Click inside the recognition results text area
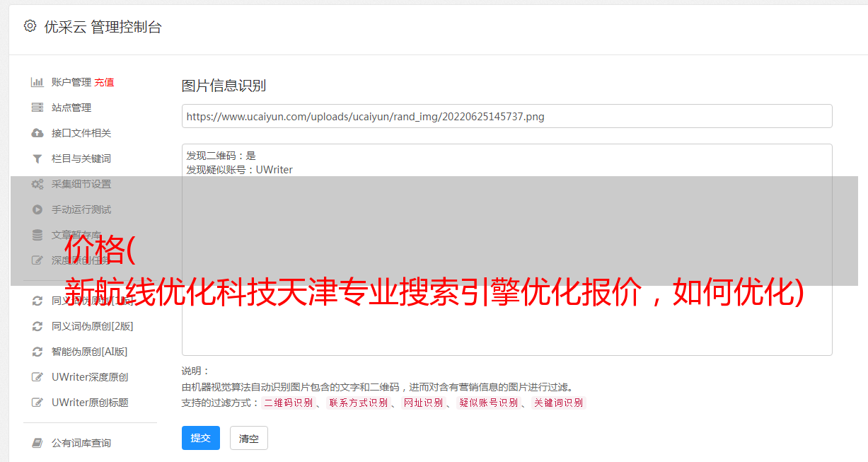868x462 pixels. pyautogui.click(x=507, y=250)
